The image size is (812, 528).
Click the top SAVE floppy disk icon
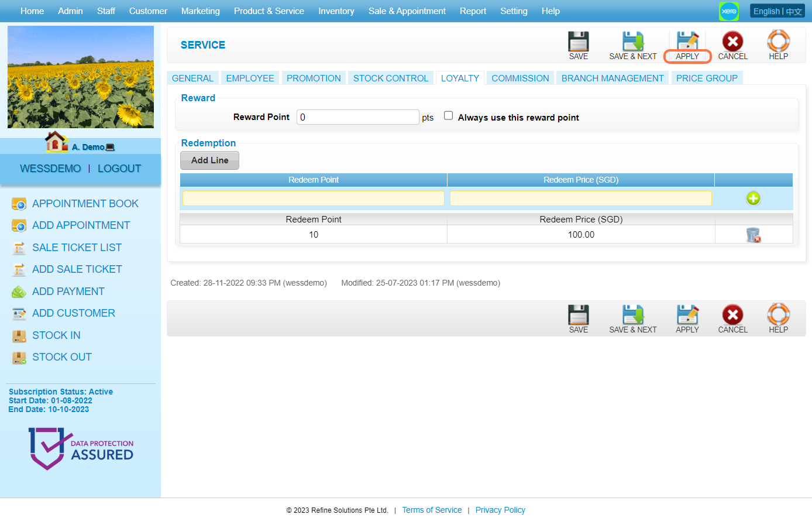click(578, 42)
